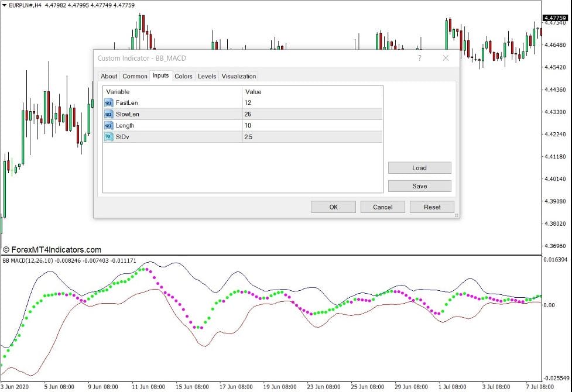Reset indicator inputs to defaults
Screen dimensions: 572x392
tap(432, 207)
